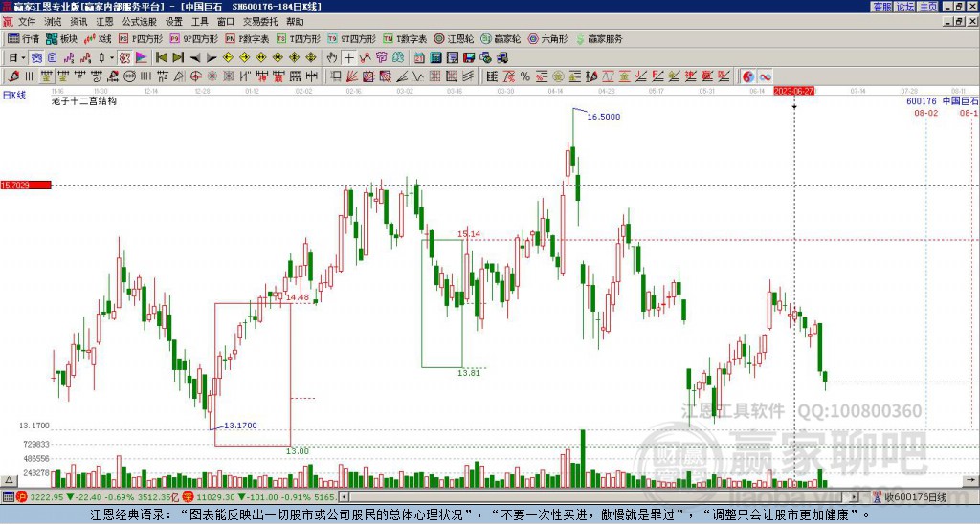
Task: Open the P四方形 tool
Action: 141,38
